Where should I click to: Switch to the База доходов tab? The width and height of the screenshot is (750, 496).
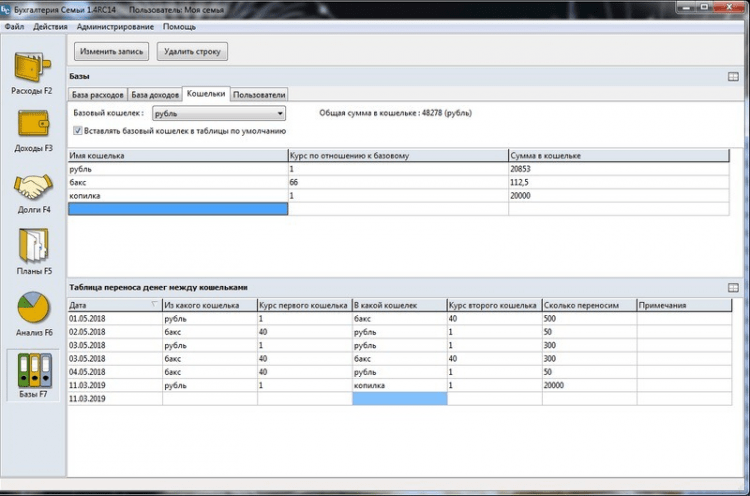(x=155, y=95)
